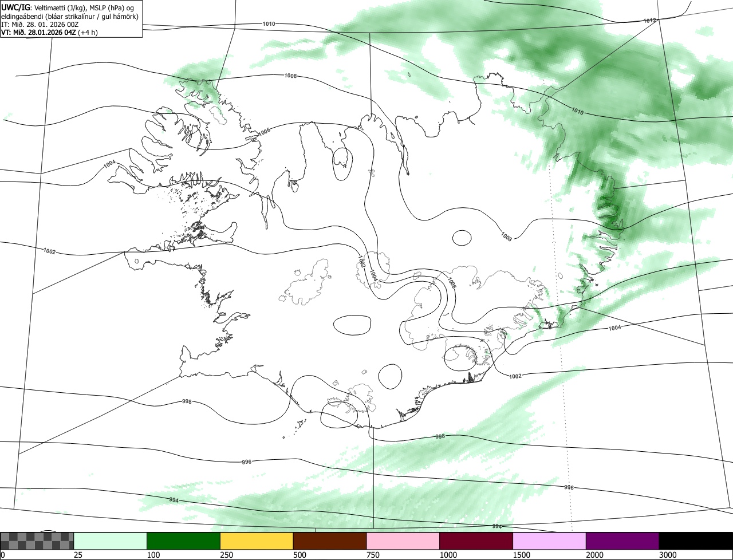
Task: Click the "1012" isobar label
Action: [x=649, y=21]
